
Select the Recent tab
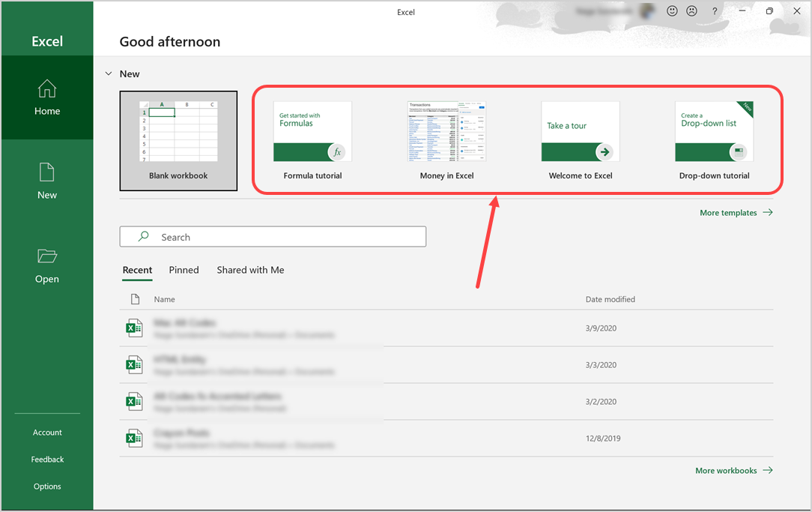pyautogui.click(x=137, y=270)
